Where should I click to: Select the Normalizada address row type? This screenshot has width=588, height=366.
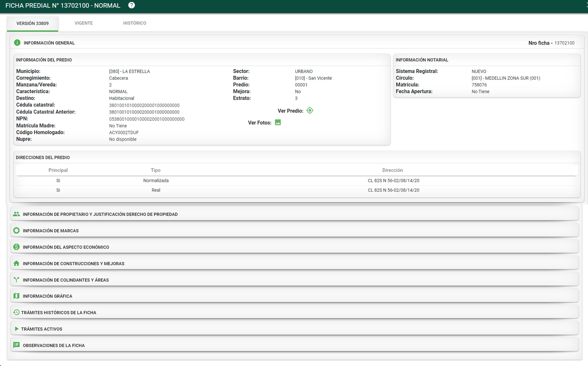click(x=156, y=181)
